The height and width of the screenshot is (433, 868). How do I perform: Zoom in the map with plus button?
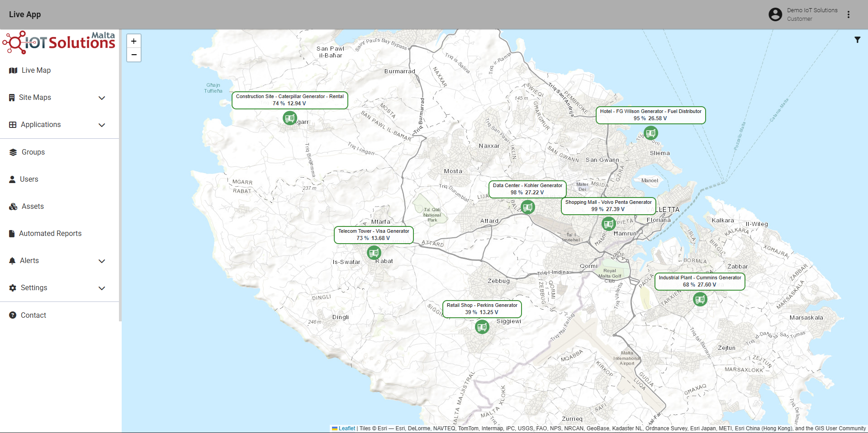134,41
